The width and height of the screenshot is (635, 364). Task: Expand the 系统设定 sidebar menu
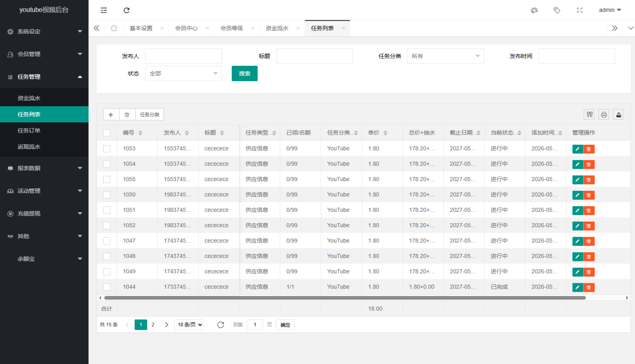tap(44, 32)
